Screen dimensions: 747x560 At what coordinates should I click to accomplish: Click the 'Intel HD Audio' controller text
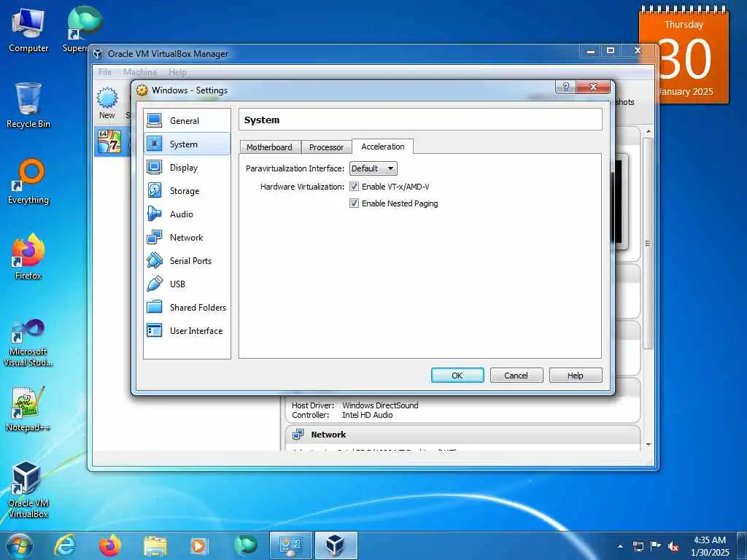(368, 415)
